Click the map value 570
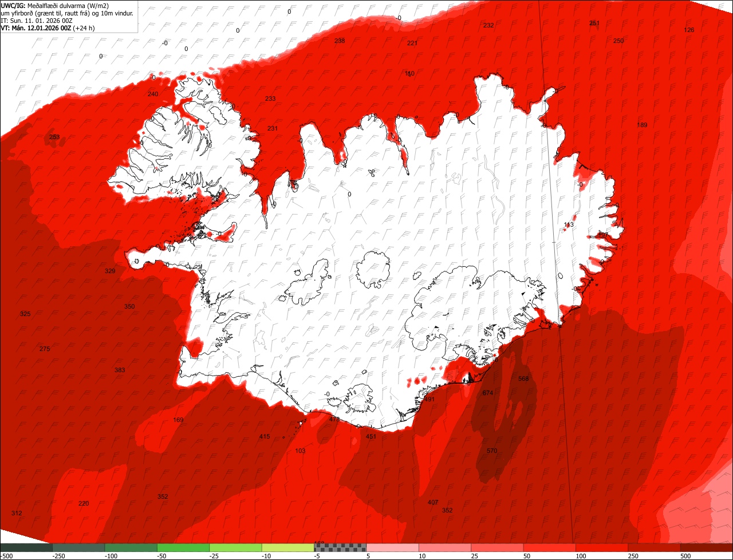 492,451
